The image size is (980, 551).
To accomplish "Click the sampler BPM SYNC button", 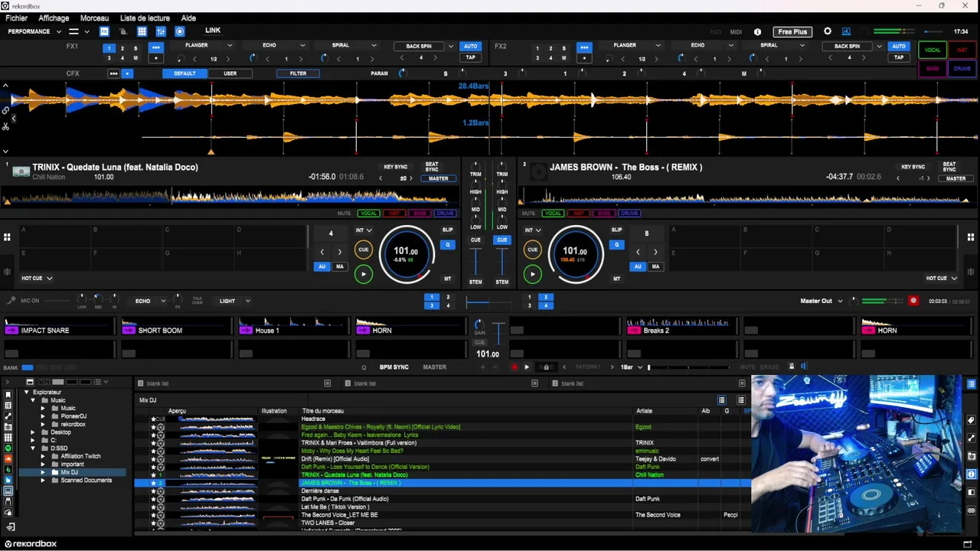I will (394, 367).
